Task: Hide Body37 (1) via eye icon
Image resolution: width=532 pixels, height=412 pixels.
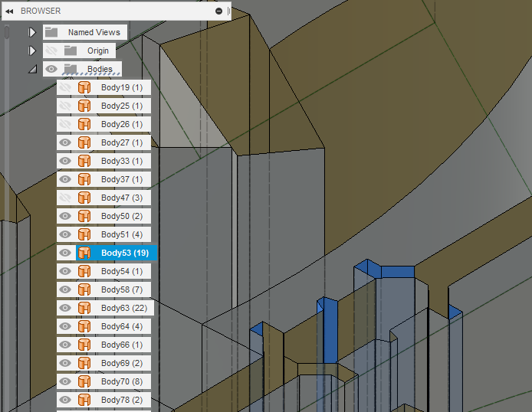Action: pos(65,179)
